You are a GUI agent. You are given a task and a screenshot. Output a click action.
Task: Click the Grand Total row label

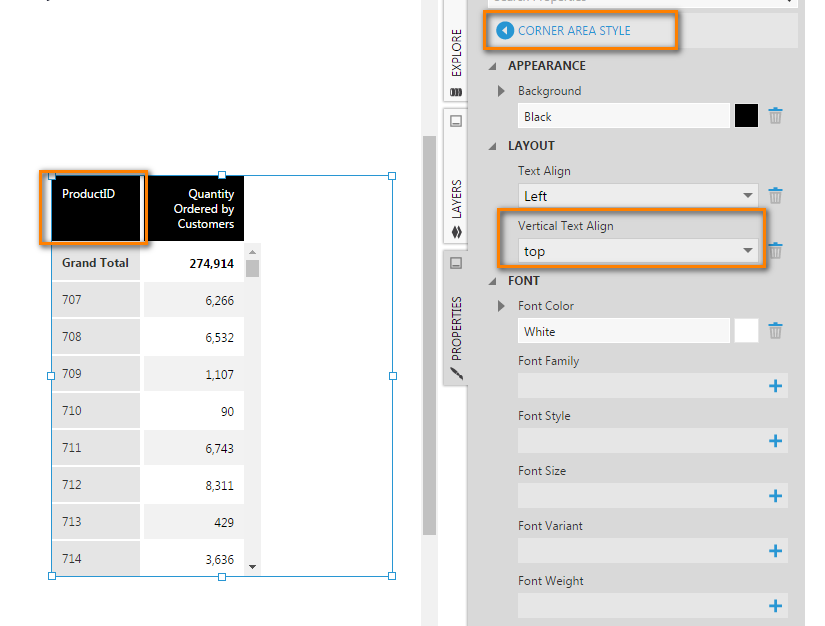tap(95, 262)
